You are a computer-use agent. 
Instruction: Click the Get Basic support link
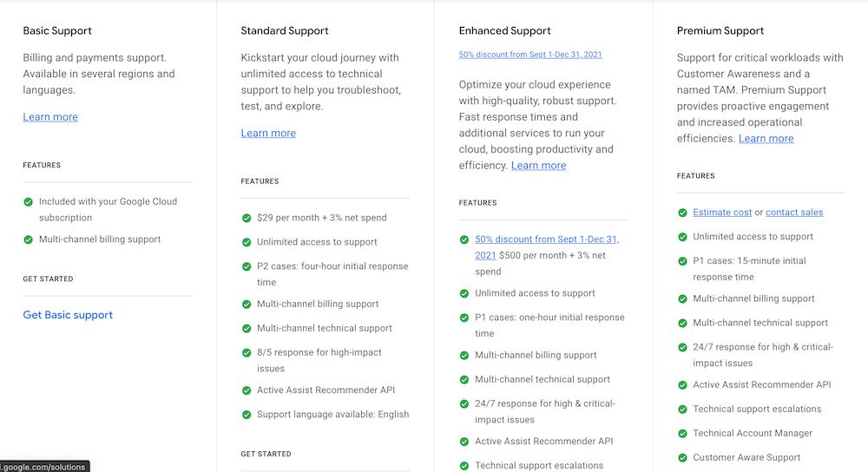pos(68,315)
